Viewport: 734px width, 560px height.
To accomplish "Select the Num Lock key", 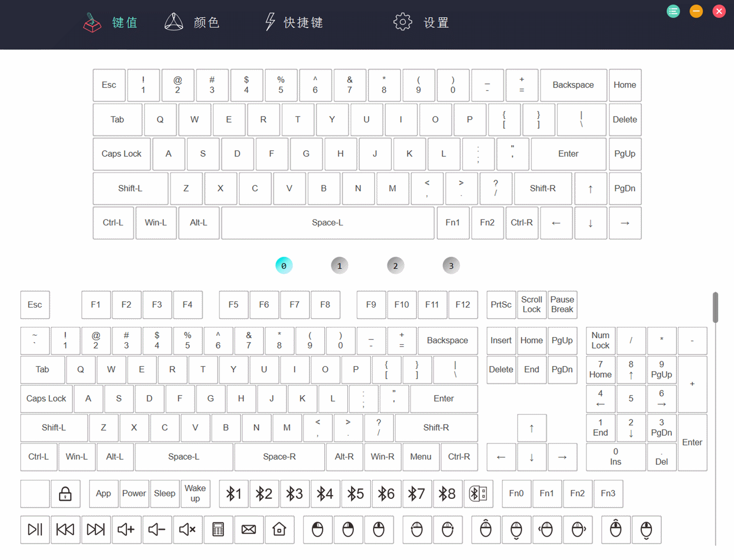I will [600, 341].
